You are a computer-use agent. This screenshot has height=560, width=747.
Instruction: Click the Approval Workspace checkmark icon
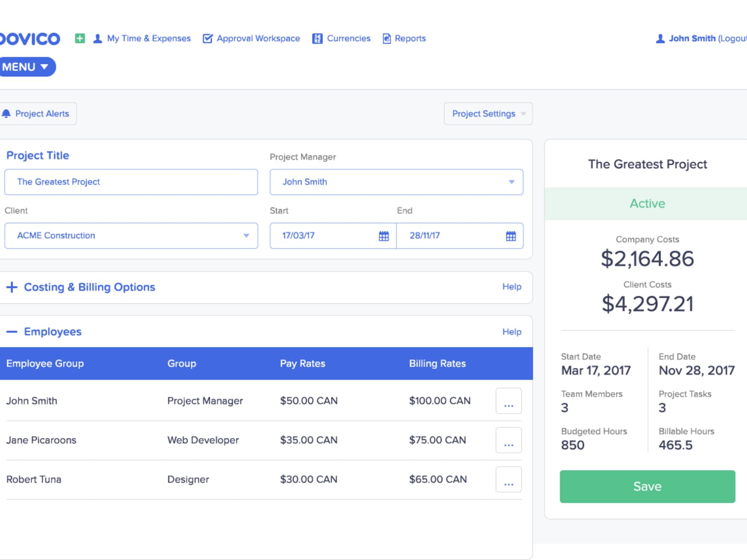click(x=208, y=38)
